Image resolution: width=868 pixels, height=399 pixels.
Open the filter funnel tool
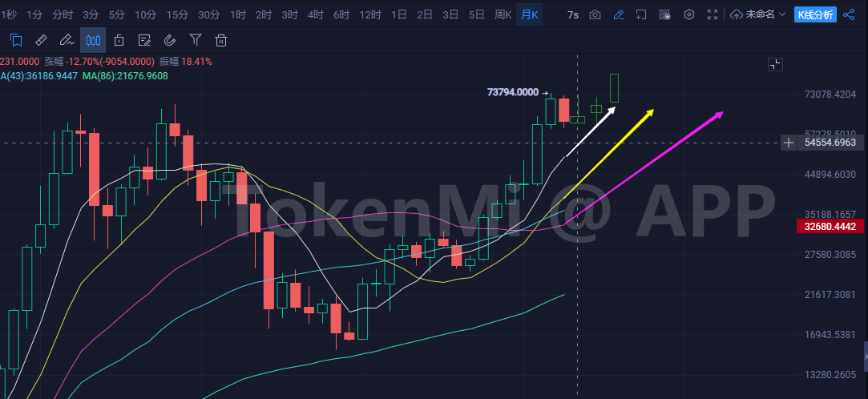tap(196, 40)
